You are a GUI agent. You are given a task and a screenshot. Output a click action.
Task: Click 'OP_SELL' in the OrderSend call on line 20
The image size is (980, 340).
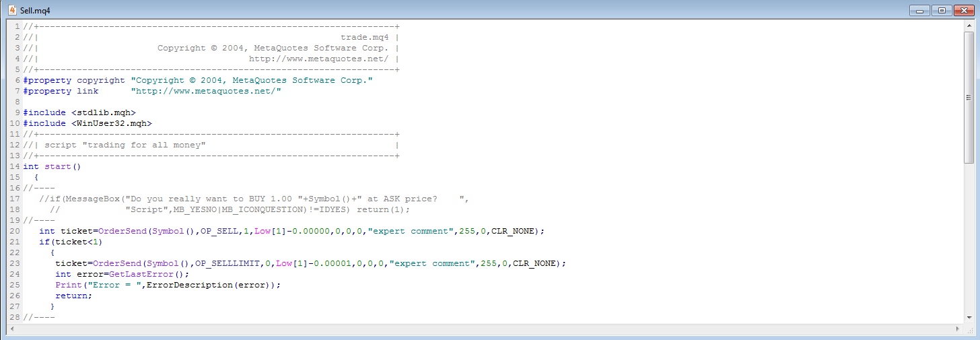pyautogui.click(x=219, y=231)
